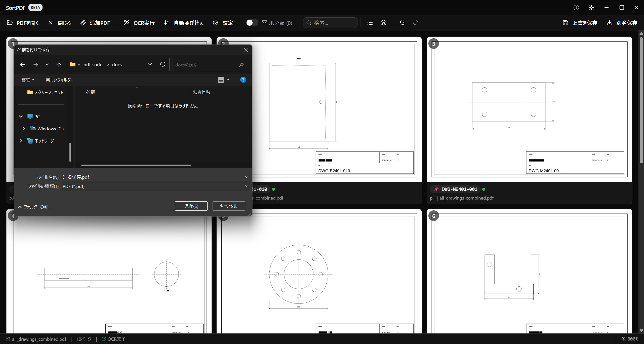The height and width of the screenshot is (344, 644).
Task: Click the horizontal scrollbar in file list
Action: point(136,165)
